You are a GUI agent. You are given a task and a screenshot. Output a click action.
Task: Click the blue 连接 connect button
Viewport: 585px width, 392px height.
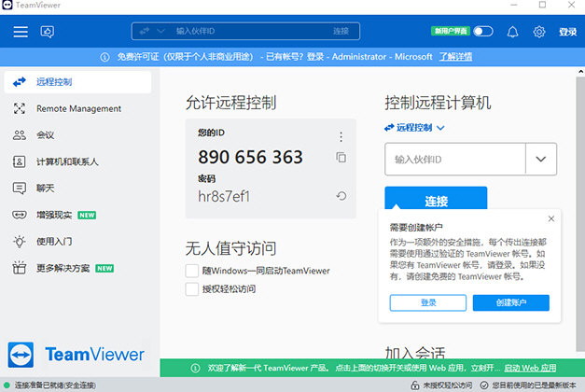coord(436,198)
